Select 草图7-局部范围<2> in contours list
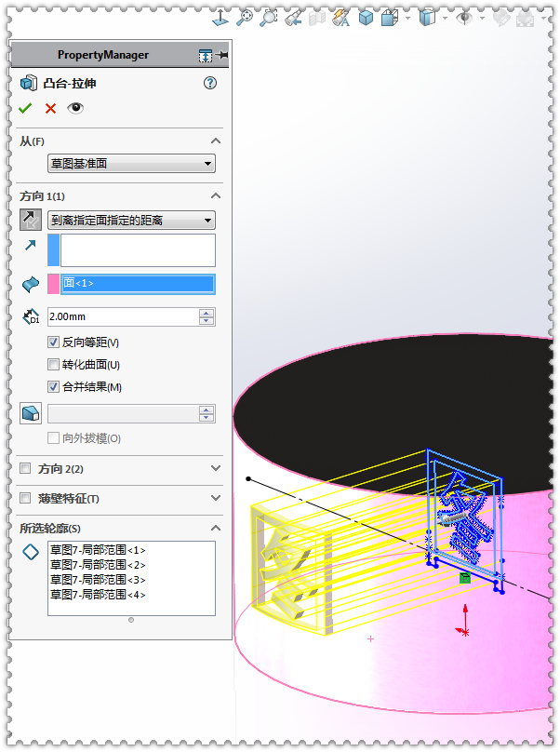 tap(98, 565)
